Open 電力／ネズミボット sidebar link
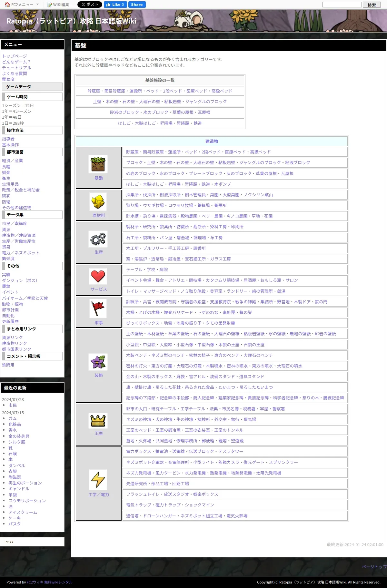 [x=21, y=253]
